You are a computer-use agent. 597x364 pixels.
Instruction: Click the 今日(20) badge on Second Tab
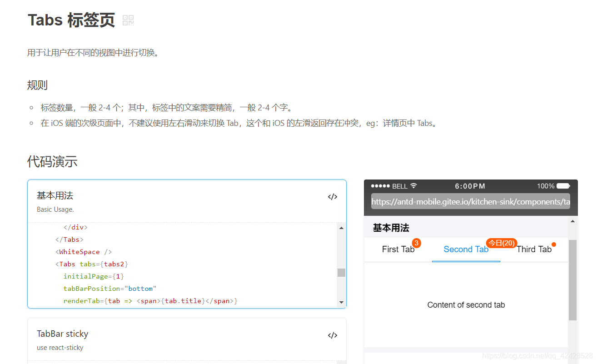point(502,243)
